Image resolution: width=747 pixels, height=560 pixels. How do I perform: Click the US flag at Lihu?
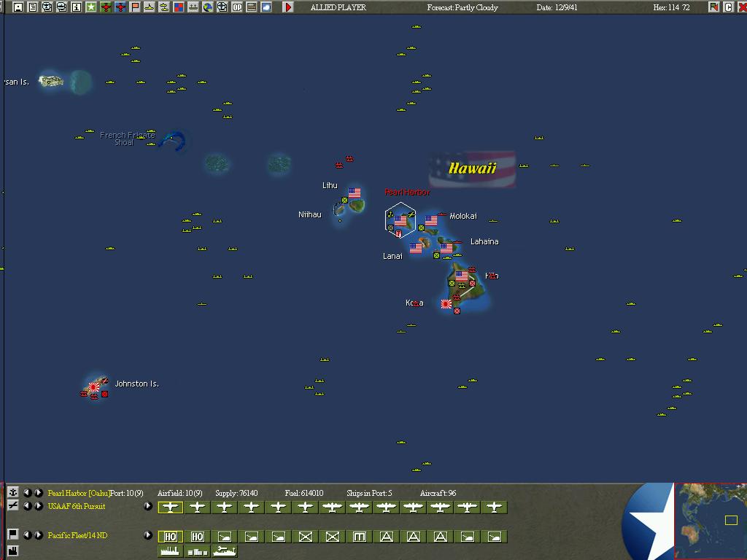coord(355,192)
